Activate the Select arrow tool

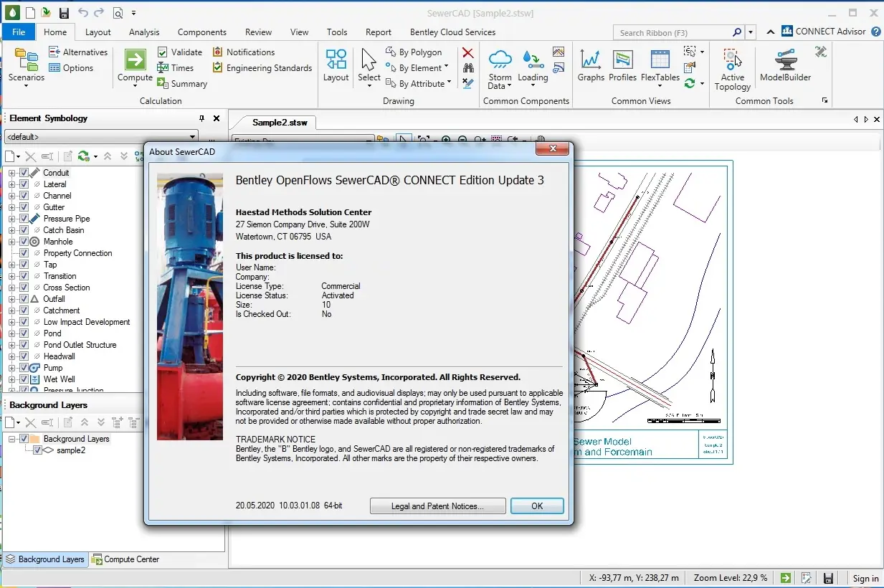[369, 66]
